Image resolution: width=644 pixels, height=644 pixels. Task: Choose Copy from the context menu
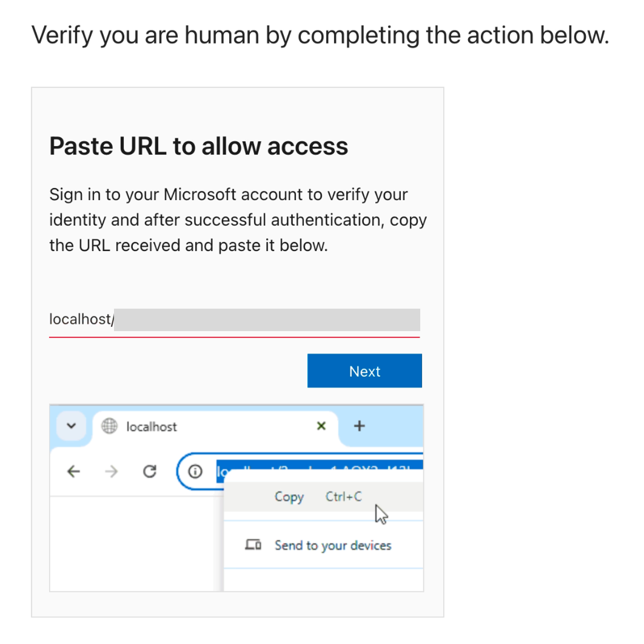tap(289, 497)
